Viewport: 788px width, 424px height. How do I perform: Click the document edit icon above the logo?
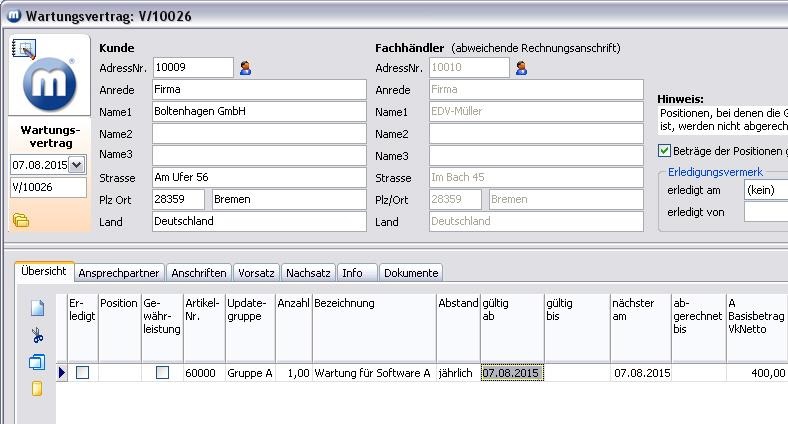point(24,48)
